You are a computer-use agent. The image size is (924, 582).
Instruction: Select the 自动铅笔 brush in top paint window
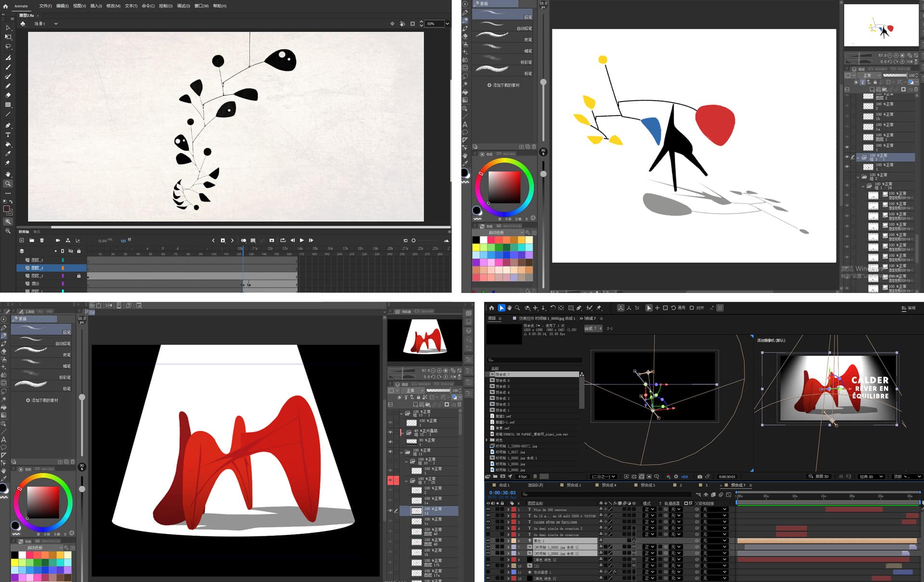tap(502, 25)
